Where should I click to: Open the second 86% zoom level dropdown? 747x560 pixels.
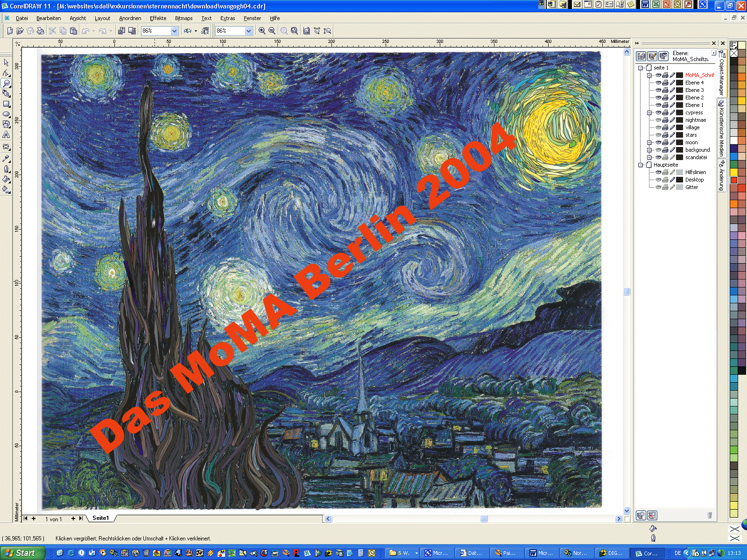[x=249, y=31]
